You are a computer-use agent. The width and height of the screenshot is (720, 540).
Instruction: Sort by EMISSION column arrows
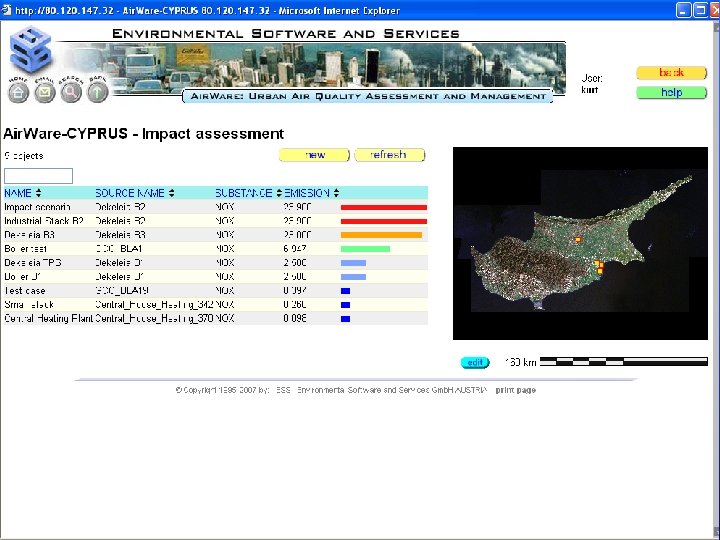336,193
